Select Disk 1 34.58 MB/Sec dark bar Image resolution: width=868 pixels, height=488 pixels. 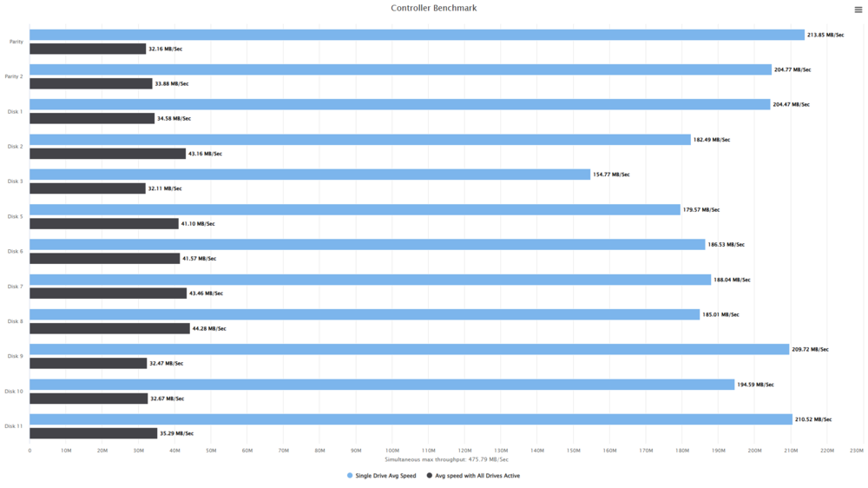92,119
